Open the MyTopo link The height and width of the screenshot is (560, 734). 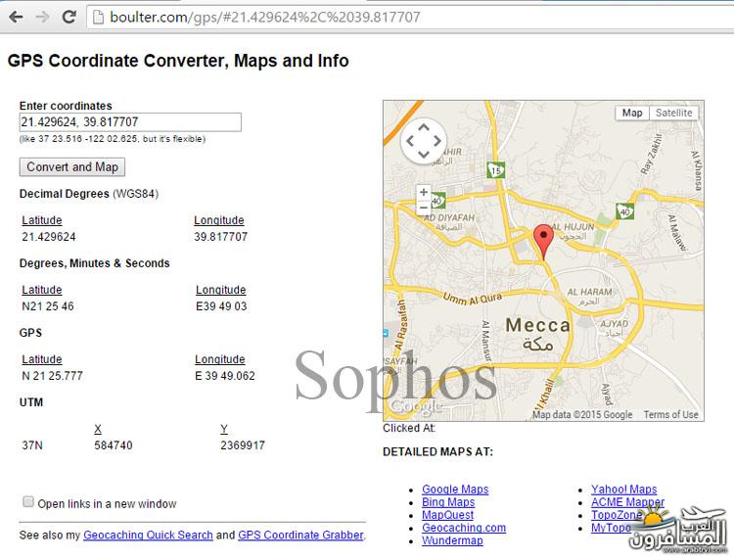[x=611, y=528]
